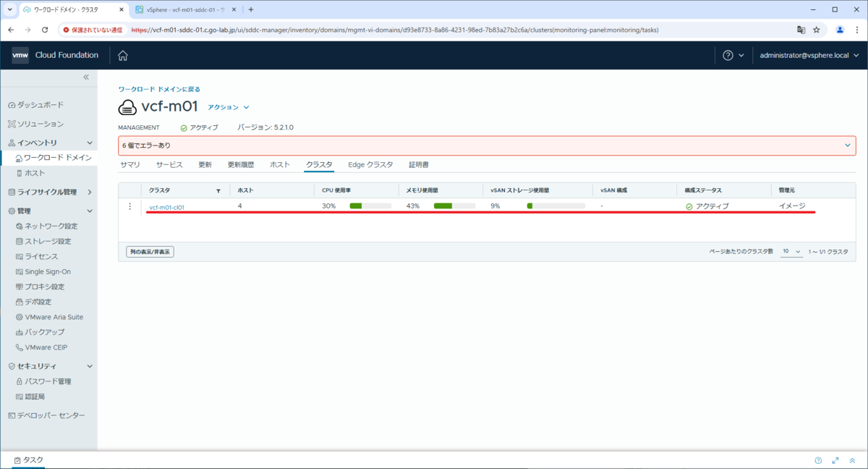Click ワークロード ドメインに戻る link
The width and height of the screenshot is (868, 469).
[x=159, y=89]
